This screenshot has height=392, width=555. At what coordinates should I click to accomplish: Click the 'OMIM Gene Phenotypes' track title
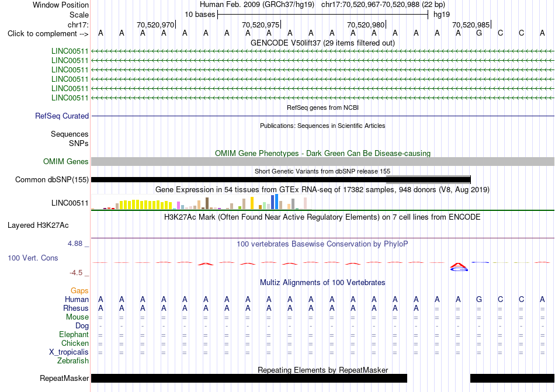pos(322,153)
